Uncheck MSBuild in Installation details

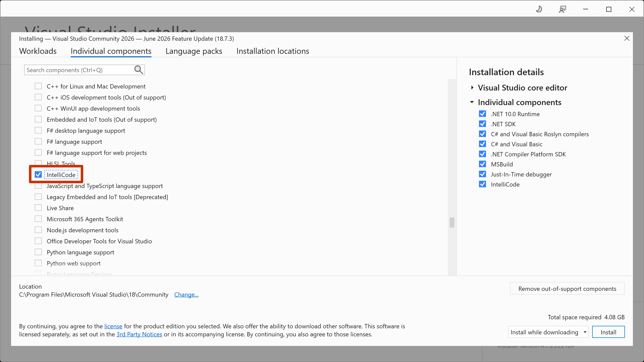[x=482, y=164]
